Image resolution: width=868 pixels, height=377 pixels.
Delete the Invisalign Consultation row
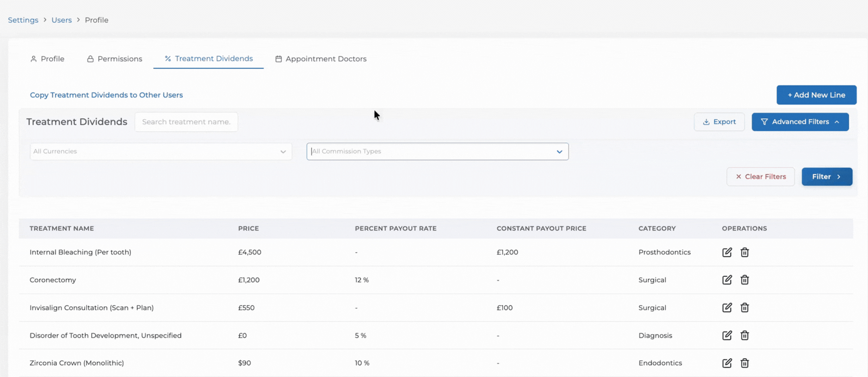point(744,308)
